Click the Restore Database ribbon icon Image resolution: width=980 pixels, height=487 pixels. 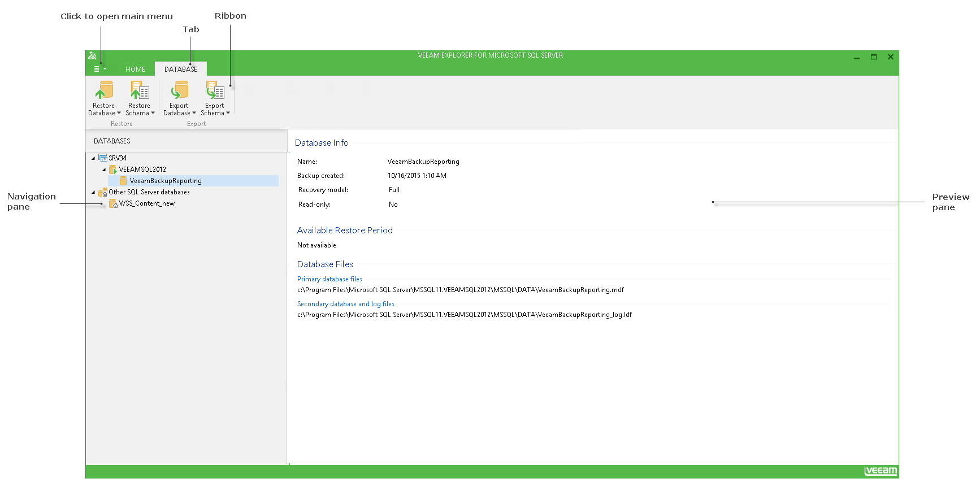[x=105, y=90]
